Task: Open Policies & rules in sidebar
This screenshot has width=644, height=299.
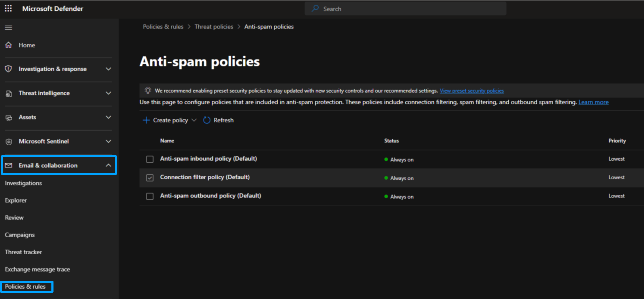Action: 25,287
